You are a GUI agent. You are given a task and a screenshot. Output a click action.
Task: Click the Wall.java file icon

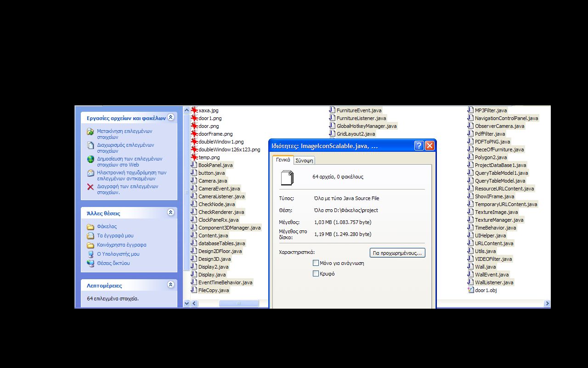tap(470, 267)
